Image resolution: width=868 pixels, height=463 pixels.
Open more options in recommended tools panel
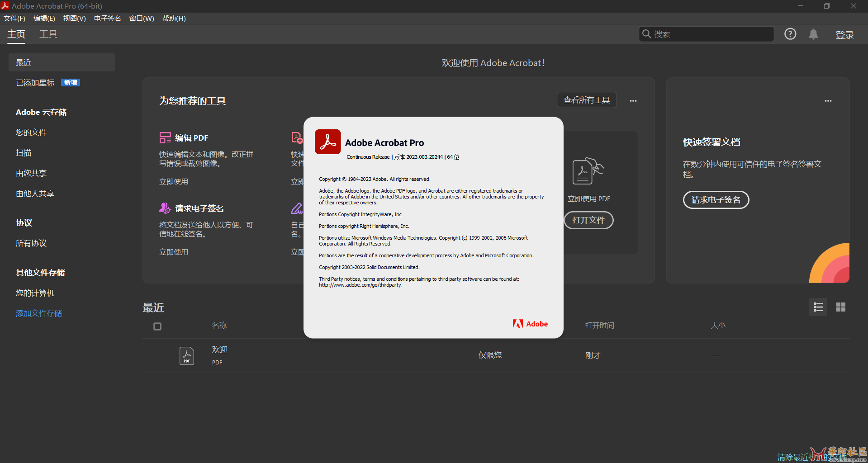click(x=633, y=101)
